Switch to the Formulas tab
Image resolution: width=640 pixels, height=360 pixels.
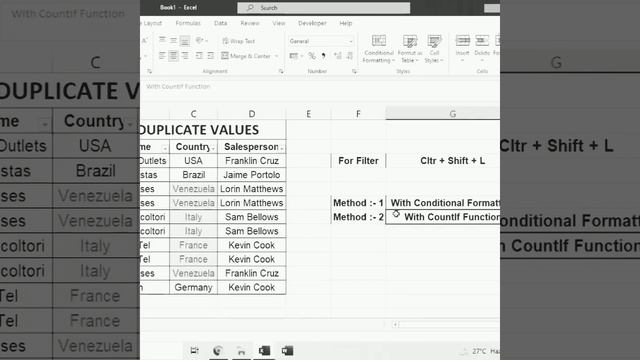pyautogui.click(x=188, y=23)
